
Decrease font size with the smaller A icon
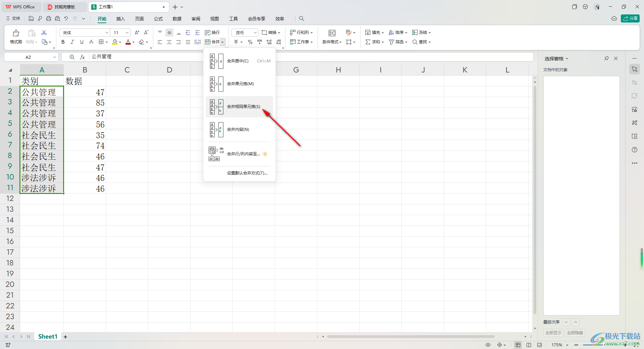pyautogui.click(x=146, y=33)
